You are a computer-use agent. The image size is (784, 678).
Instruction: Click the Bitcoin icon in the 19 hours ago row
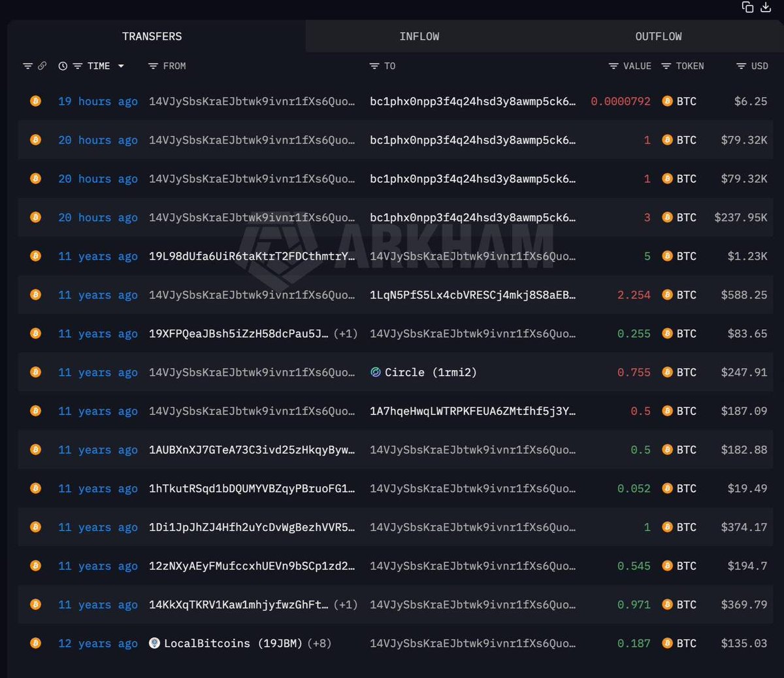coord(35,101)
